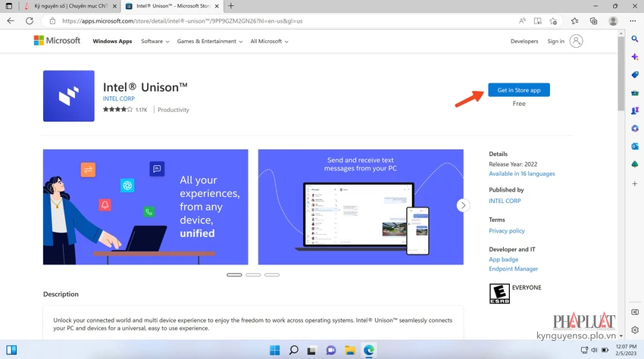644x359 pixels.
Task: Click the Get in Store app button
Action: point(519,90)
